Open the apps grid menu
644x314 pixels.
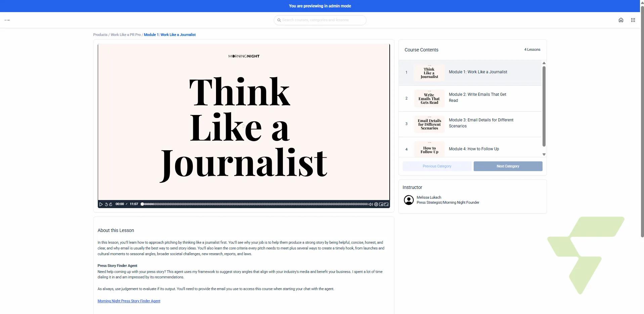point(633,20)
